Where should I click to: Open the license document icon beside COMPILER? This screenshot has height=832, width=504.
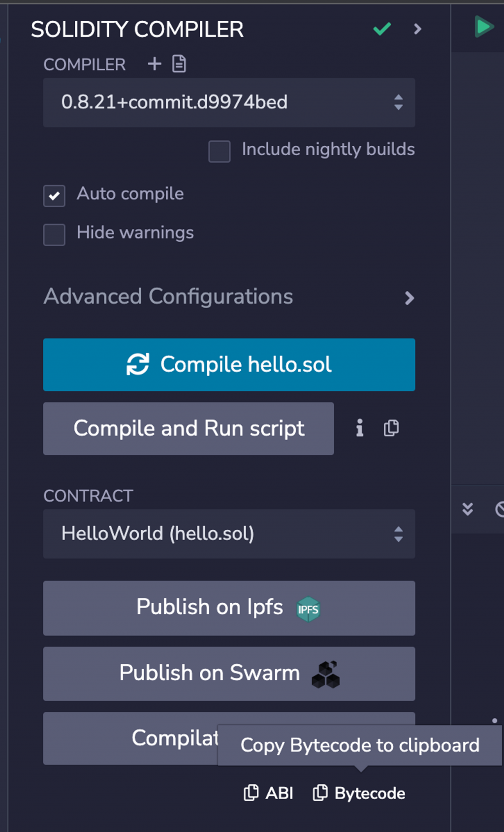point(179,64)
